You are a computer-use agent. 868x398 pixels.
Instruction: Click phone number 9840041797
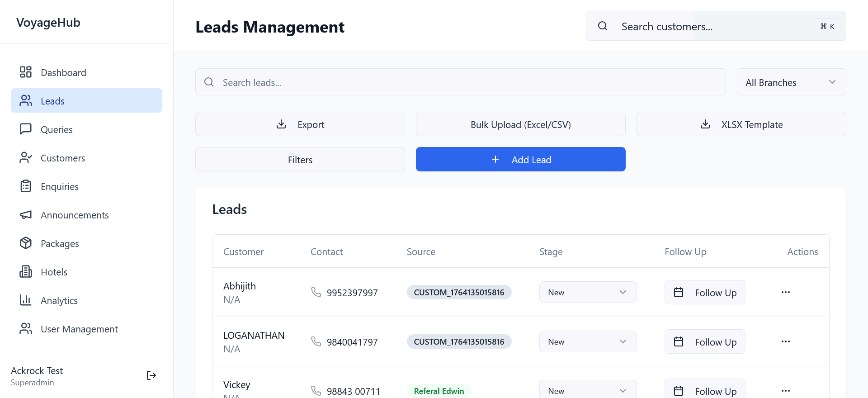(352, 342)
